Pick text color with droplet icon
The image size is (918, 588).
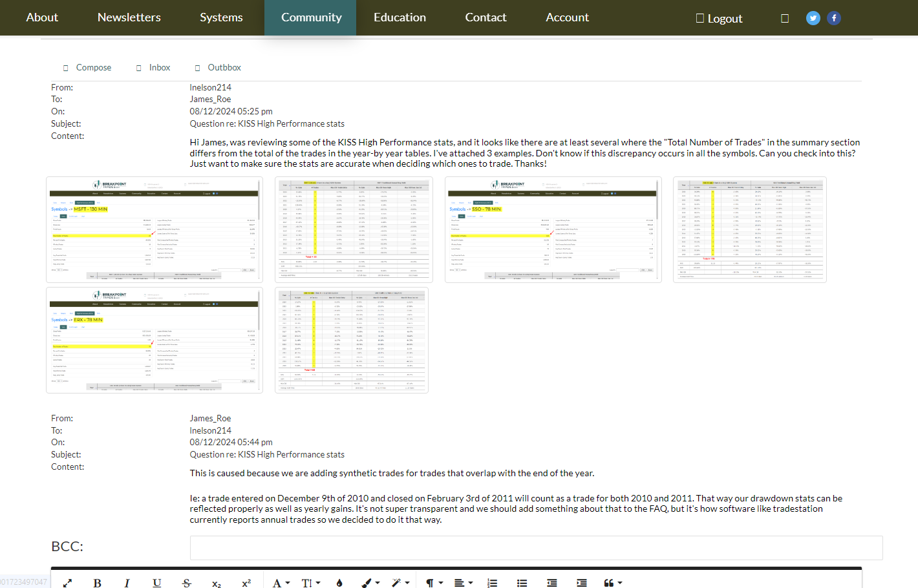click(339, 583)
